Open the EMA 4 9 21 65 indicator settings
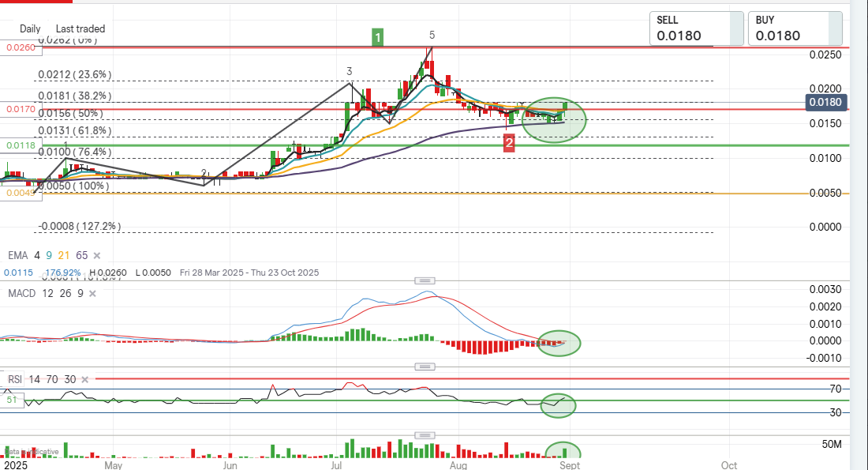Image resolution: width=868 pixels, height=470 pixels. [x=47, y=256]
